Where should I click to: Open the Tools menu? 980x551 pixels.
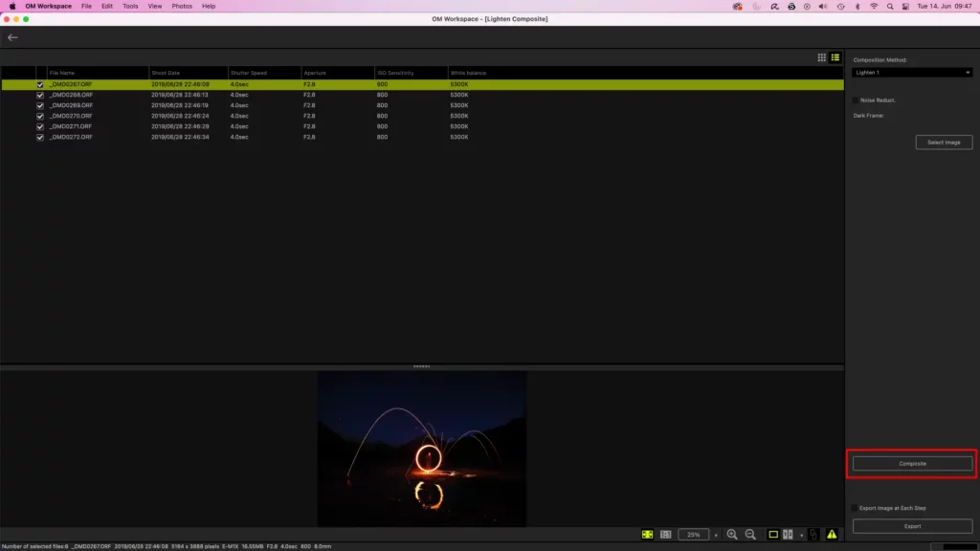coord(130,6)
